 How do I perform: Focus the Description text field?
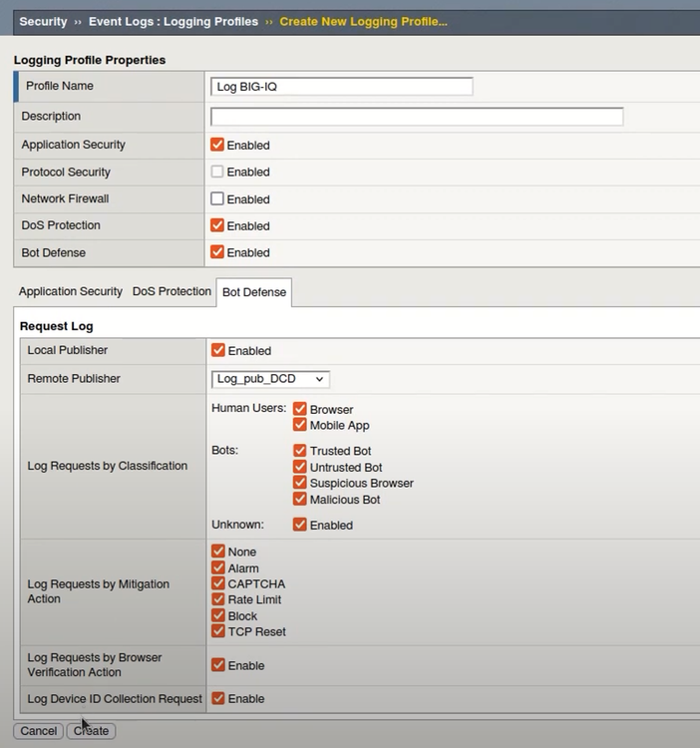pos(417,117)
